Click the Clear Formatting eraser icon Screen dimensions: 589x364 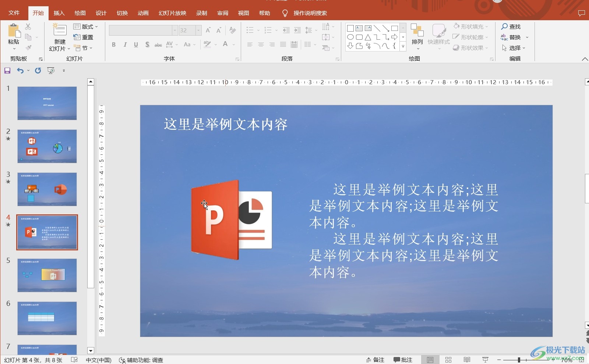click(232, 30)
